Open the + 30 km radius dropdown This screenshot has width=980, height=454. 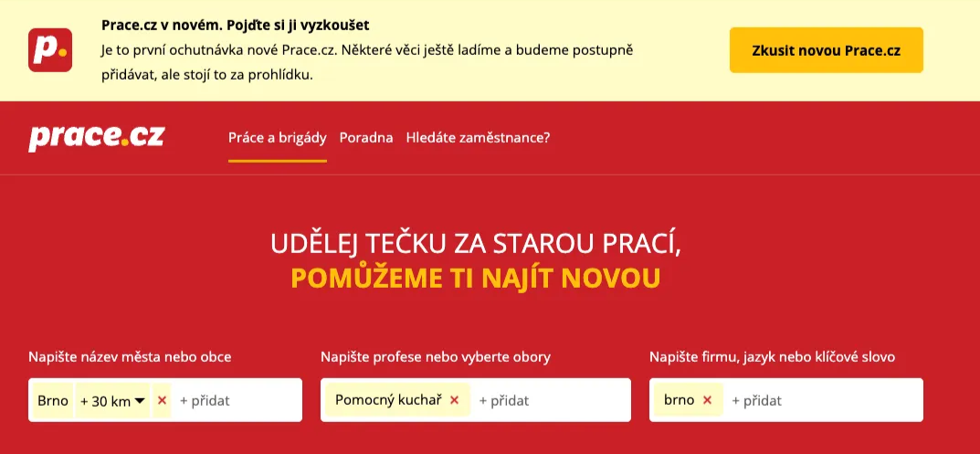pos(113,400)
